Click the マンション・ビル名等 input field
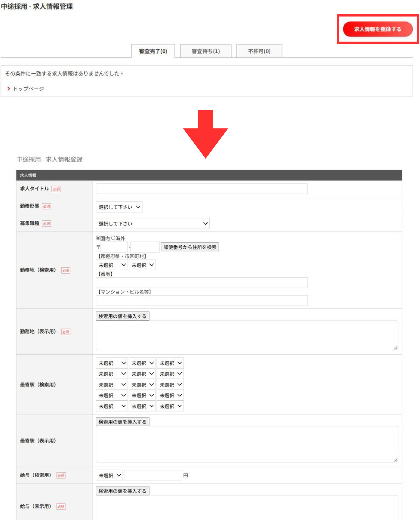 [x=202, y=301]
